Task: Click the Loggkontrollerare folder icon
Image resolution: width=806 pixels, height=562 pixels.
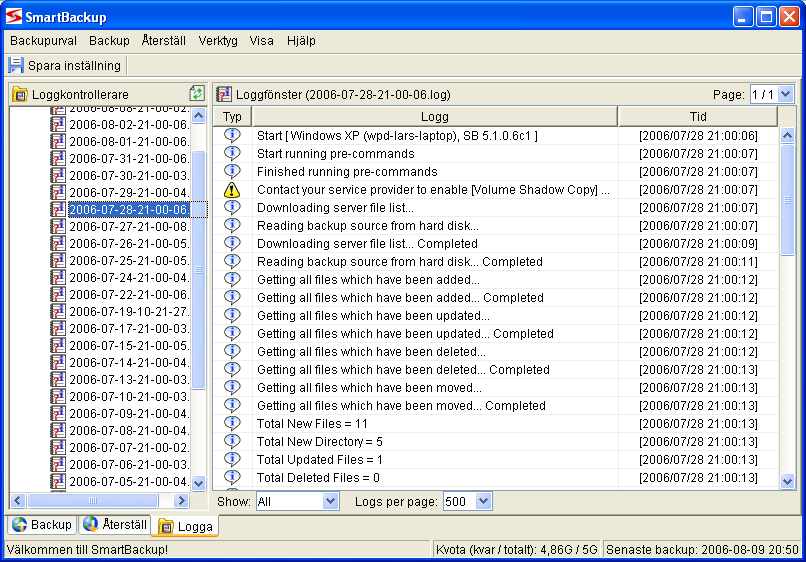Action: [x=20, y=95]
